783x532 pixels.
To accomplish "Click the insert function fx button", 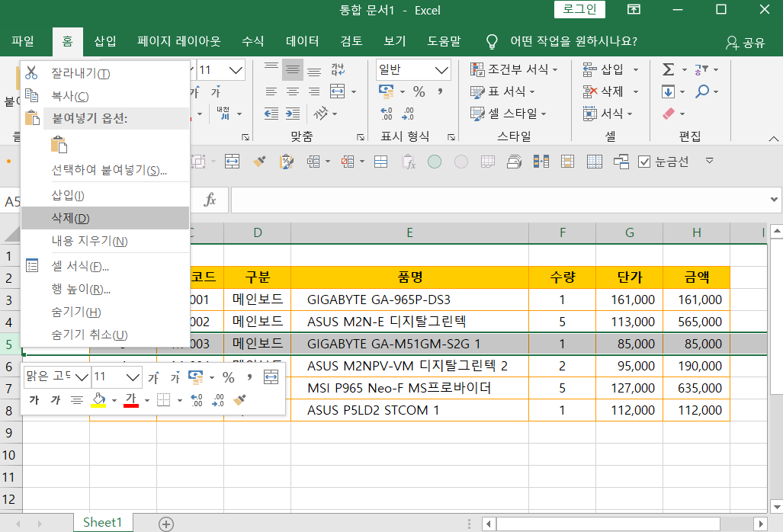I will coord(210,200).
